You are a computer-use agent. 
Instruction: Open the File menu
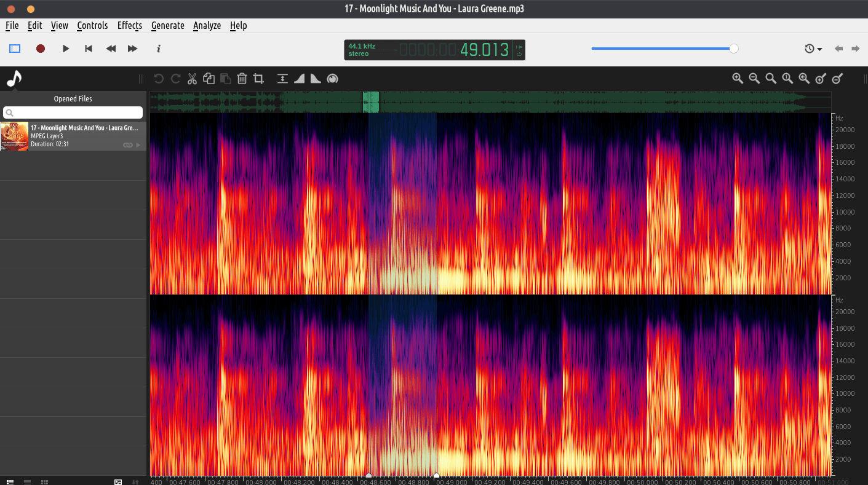12,25
